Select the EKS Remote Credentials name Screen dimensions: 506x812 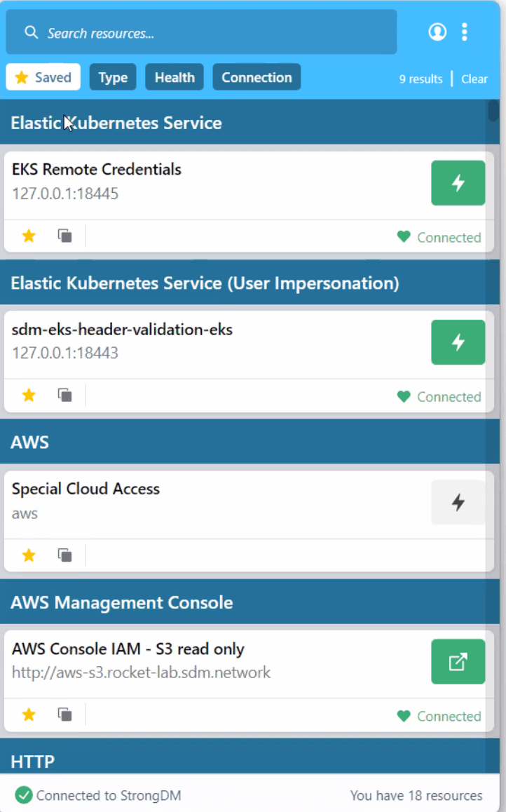tap(97, 169)
